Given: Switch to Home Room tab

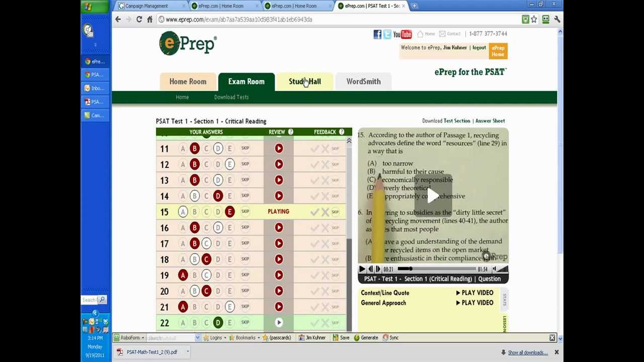Looking at the screenshot, I should coord(188,81).
